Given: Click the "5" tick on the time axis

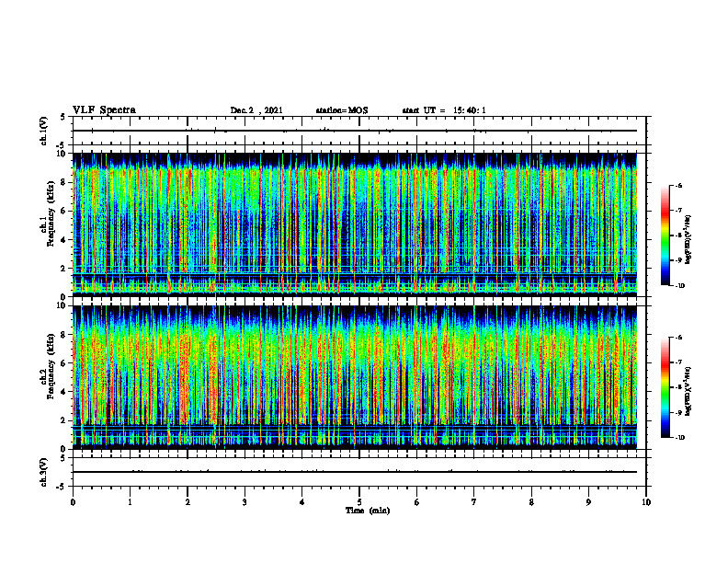Looking at the screenshot, I should [359, 502].
